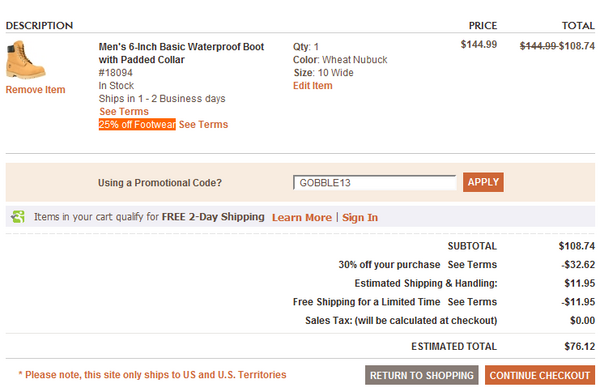Click the item number #18094

[116, 73]
